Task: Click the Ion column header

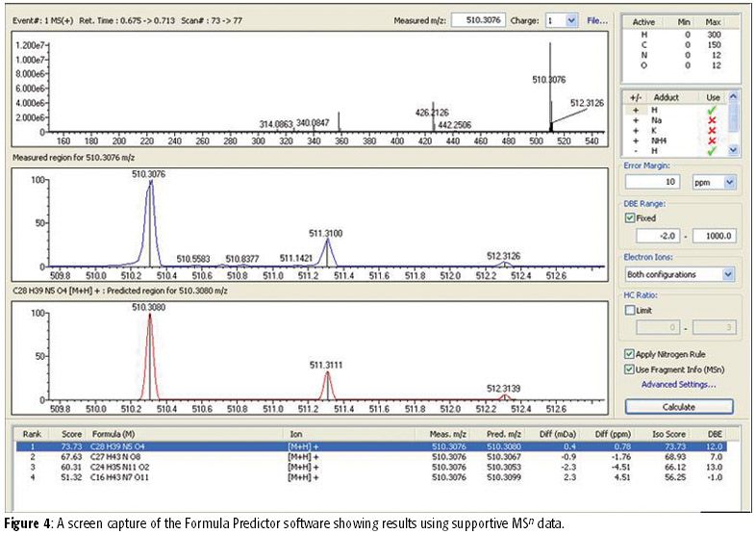Action: (296, 434)
